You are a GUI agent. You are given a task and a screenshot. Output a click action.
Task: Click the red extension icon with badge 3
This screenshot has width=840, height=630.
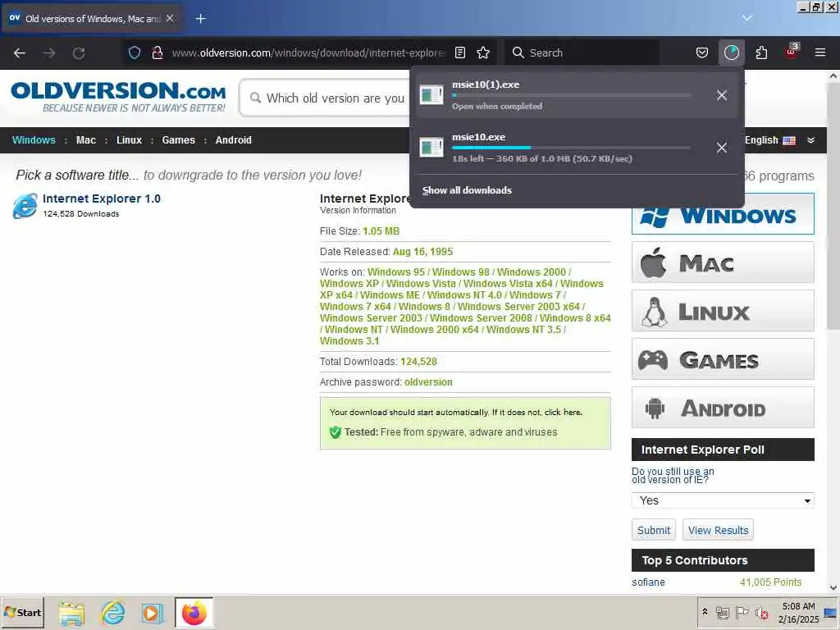click(x=792, y=52)
